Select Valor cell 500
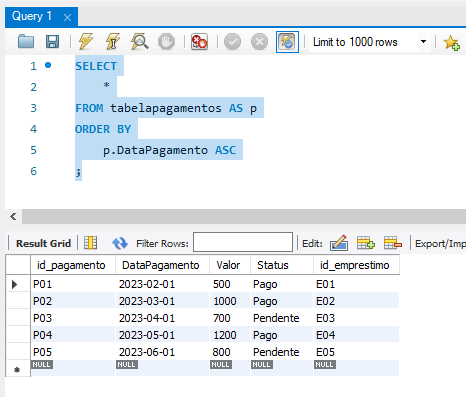 230,284
